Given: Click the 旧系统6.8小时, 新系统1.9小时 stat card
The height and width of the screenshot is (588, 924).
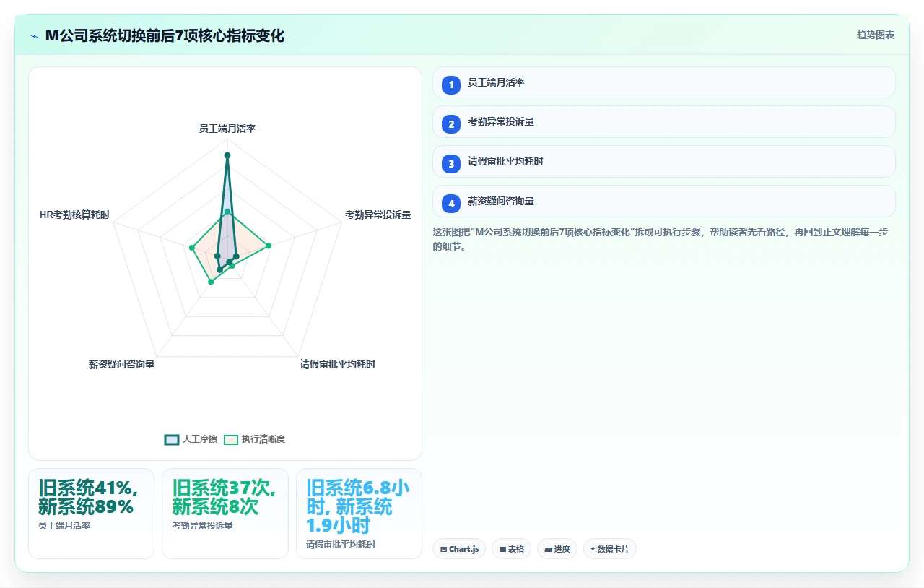Looking at the screenshot, I should [x=359, y=514].
